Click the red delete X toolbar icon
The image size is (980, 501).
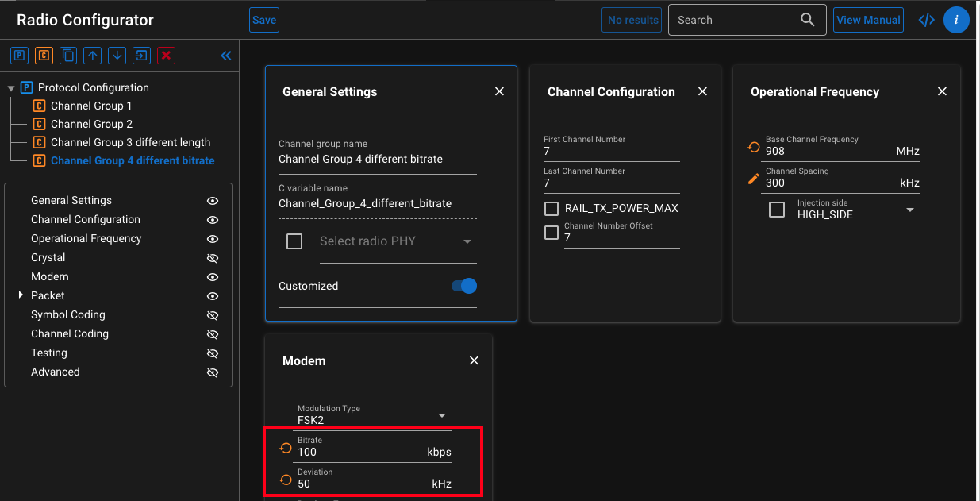click(166, 56)
